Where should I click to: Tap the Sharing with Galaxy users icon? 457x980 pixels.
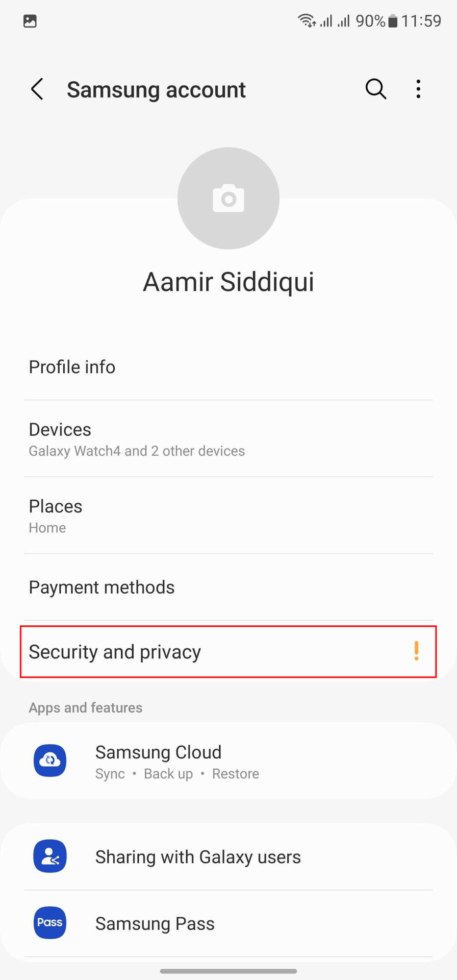pyautogui.click(x=50, y=856)
